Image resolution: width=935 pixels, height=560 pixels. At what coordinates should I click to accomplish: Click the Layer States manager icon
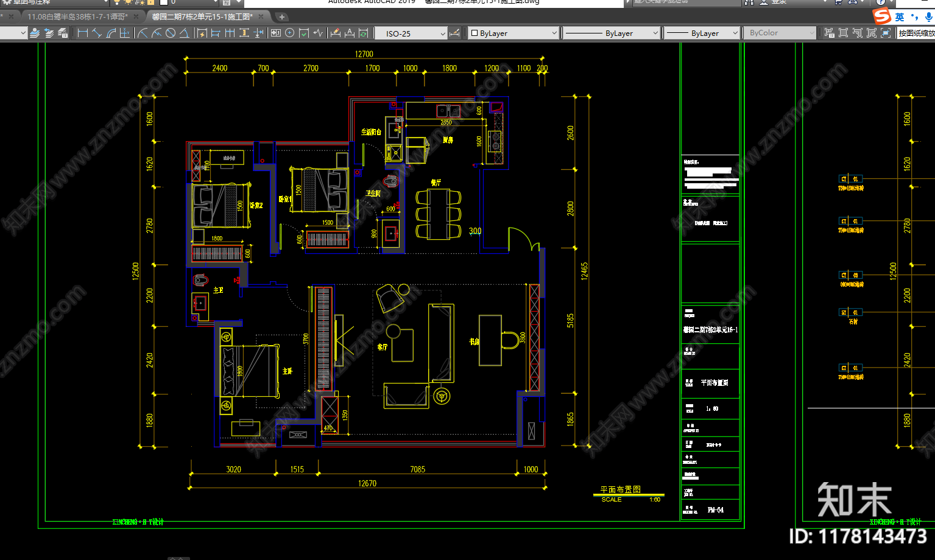pyautogui.click(x=63, y=33)
